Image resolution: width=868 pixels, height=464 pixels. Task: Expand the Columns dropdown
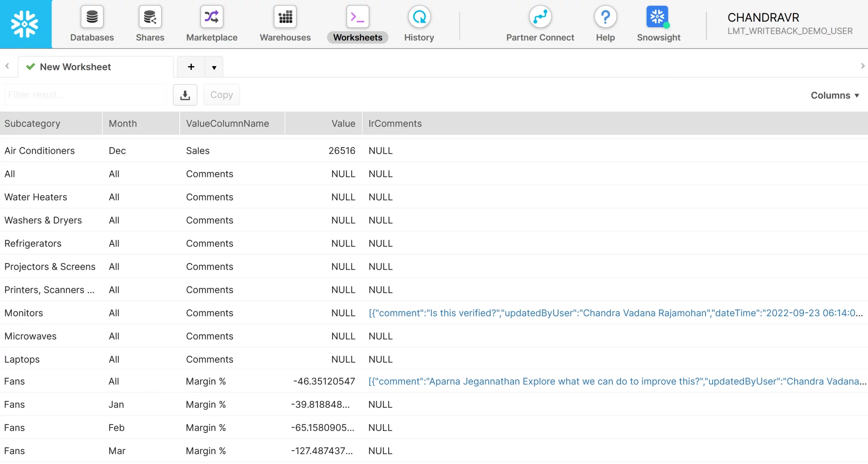(835, 95)
